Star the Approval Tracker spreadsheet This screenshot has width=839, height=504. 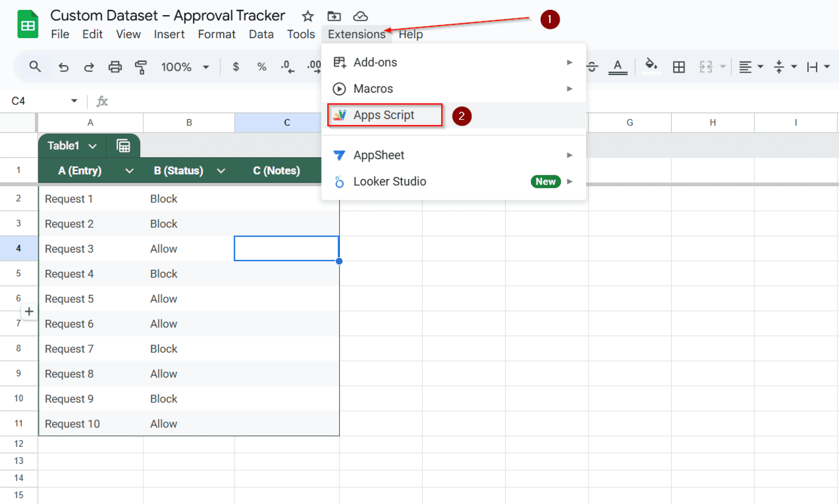coord(307,16)
